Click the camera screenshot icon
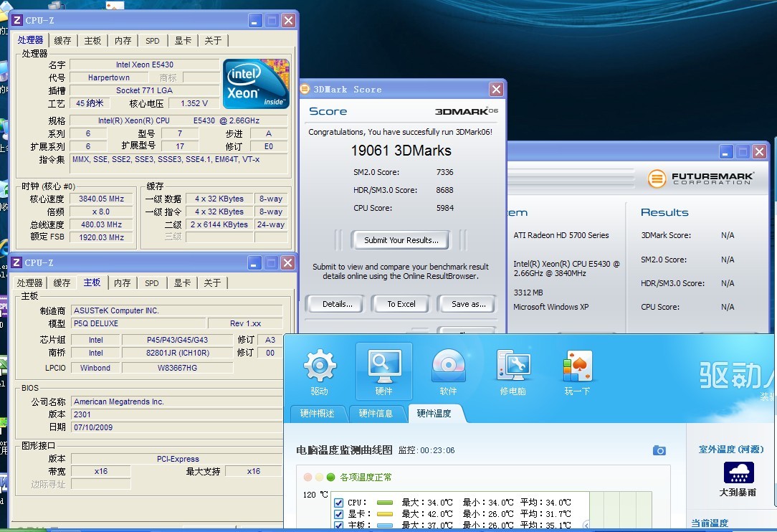This screenshot has width=777, height=532. point(659,450)
